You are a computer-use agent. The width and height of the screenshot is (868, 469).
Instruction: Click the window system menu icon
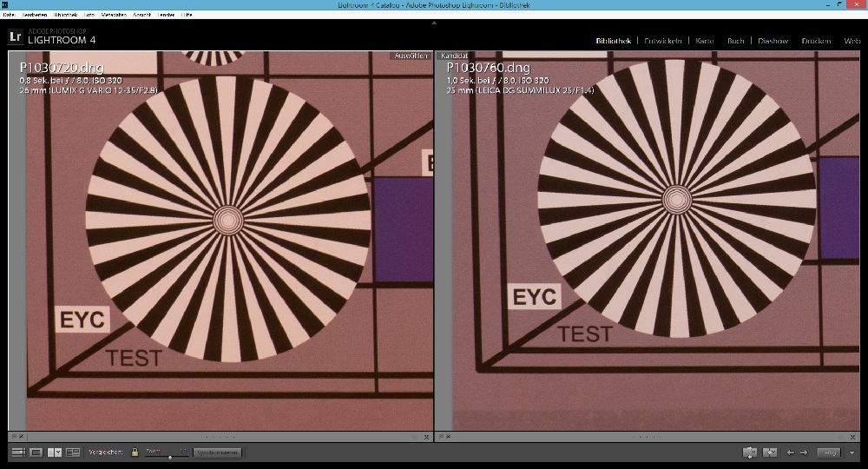click(4, 5)
